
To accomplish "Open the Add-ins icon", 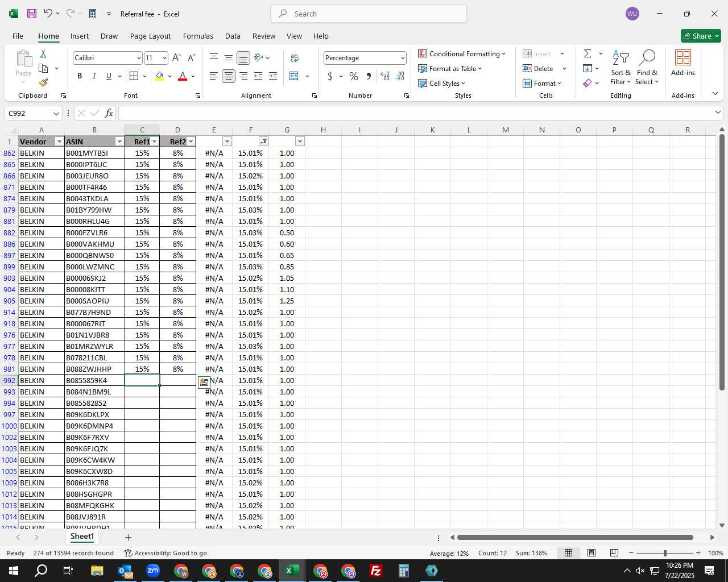I will coord(682,63).
